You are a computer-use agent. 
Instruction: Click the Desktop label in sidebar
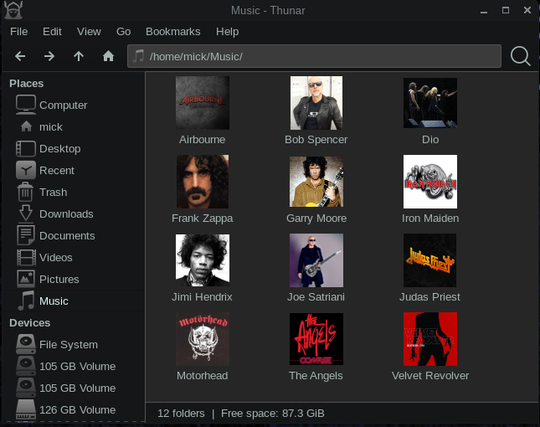coord(60,149)
